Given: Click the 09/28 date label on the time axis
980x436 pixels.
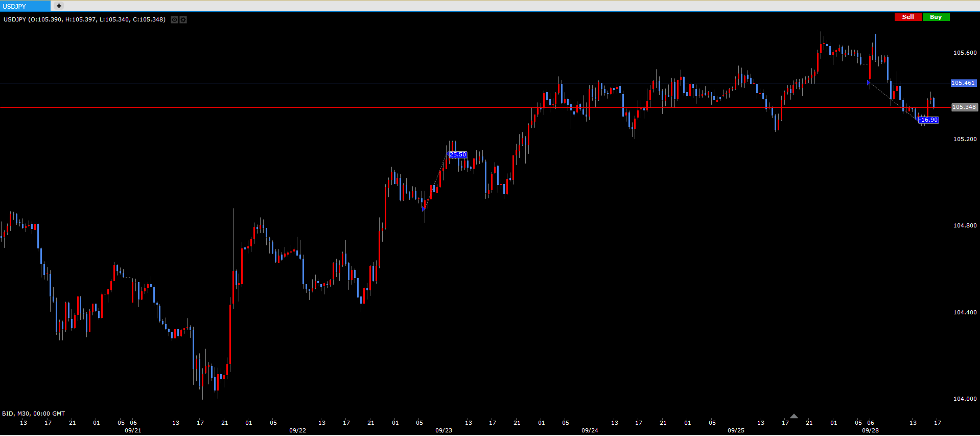Looking at the screenshot, I should [x=870, y=430].
